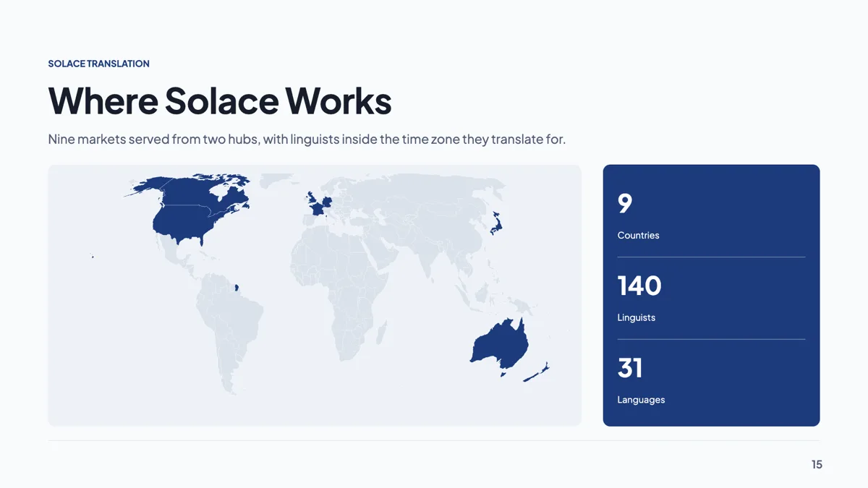Click the "31" languages figure
Image resolution: width=868 pixels, height=488 pixels.
pos(630,368)
